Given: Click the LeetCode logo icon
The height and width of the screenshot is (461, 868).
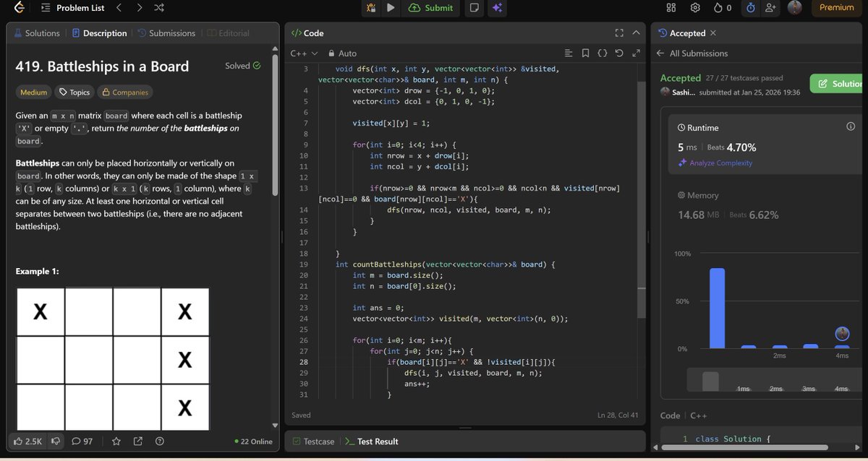Looking at the screenshot, I should 19,8.
